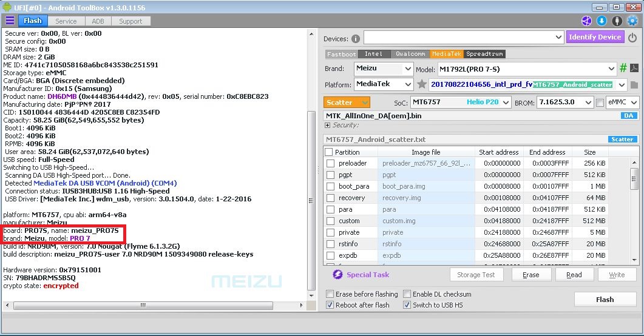Open the firmware path dropdown
The height and width of the screenshot is (336, 644).
click(x=622, y=85)
